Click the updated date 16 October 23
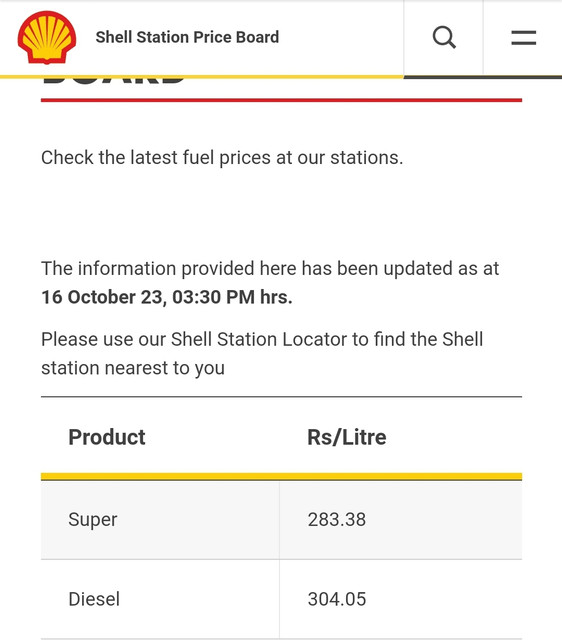The height and width of the screenshot is (640, 562). [x=102, y=297]
